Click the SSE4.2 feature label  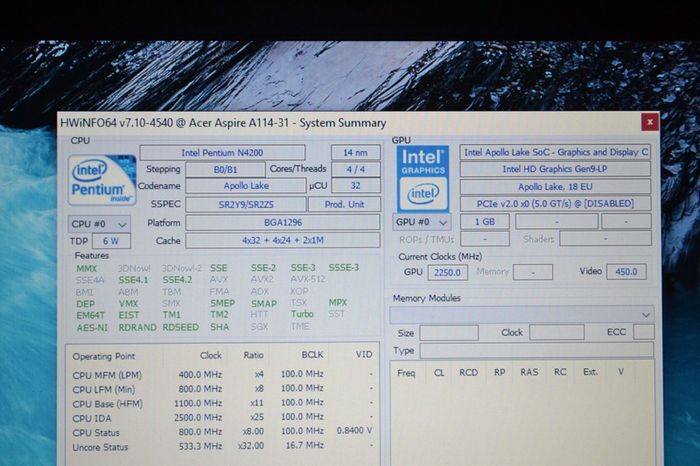(177, 280)
